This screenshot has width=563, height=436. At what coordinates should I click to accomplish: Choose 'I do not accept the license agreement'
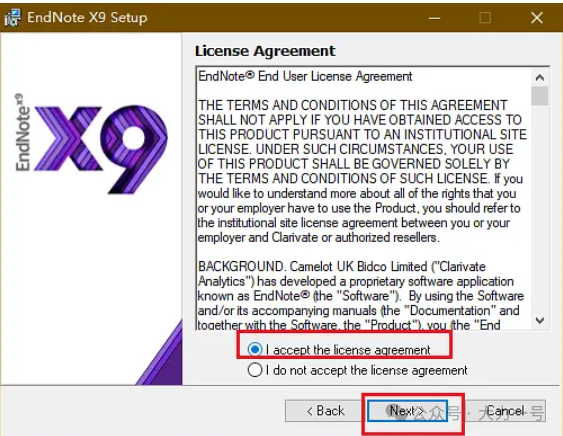(x=357, y=370)
